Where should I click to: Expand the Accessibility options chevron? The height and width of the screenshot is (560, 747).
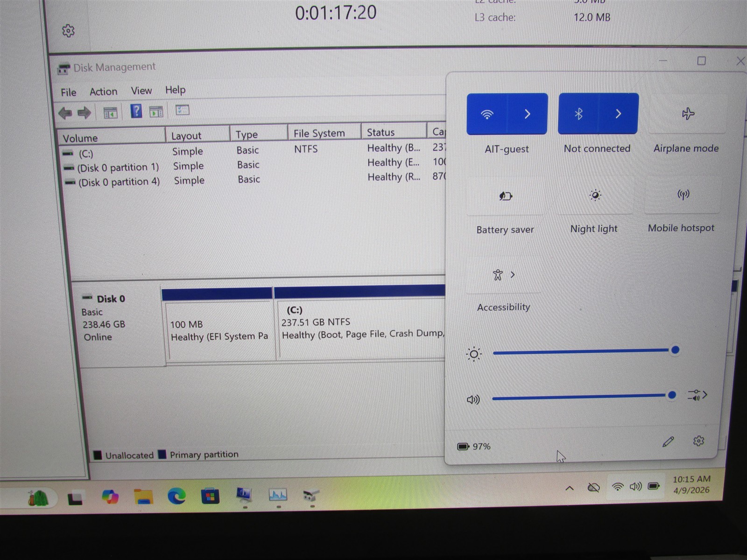[x=513, y=274]
